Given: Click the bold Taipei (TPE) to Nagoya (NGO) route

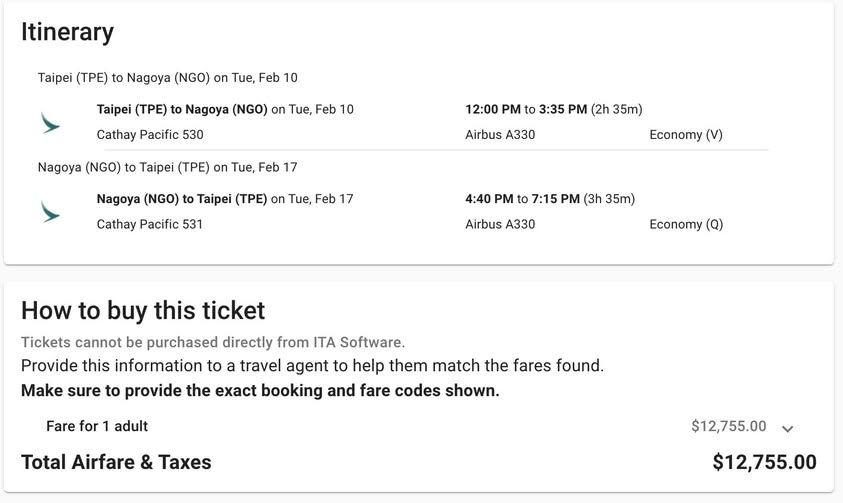Looking at the screenshot, I should click(182, 109).
